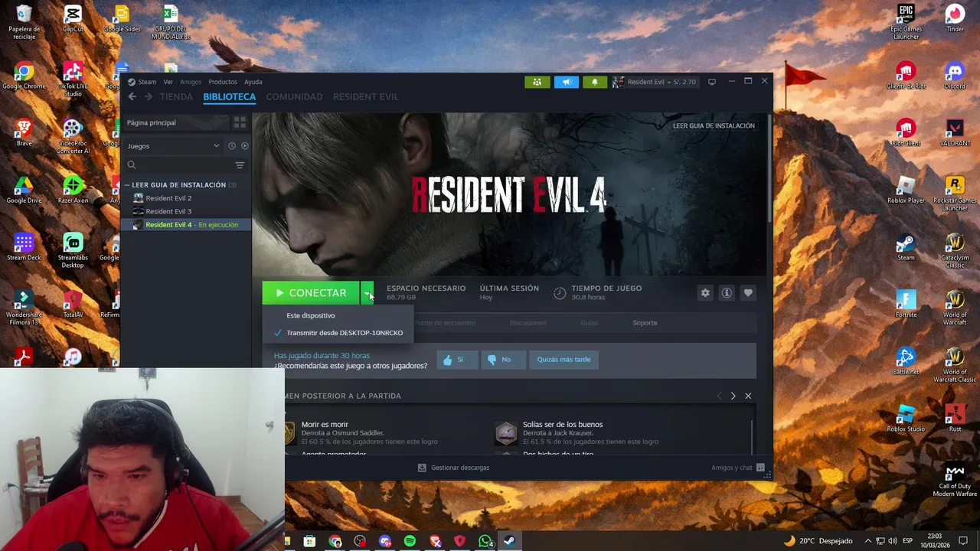980x551 pixels.
Task: Open the Productos menu
Action: tap(223, 82)
